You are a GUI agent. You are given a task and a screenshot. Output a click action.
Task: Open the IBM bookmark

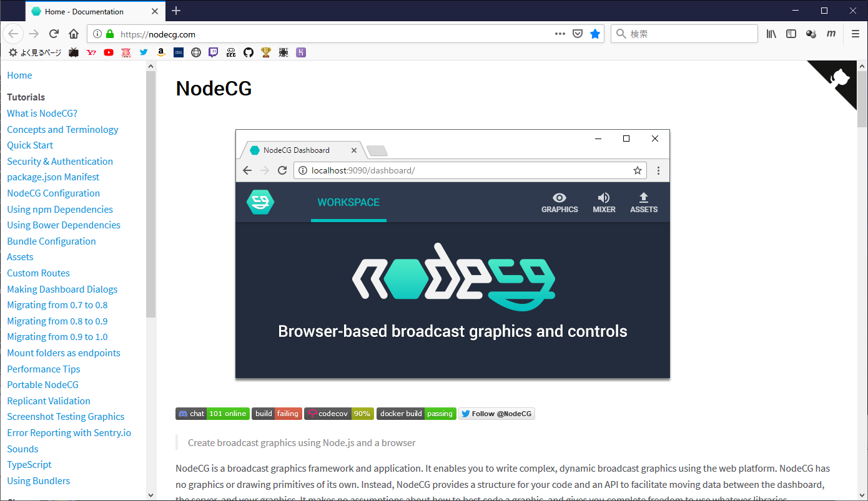pyautogui.click(x=179, y=52)
